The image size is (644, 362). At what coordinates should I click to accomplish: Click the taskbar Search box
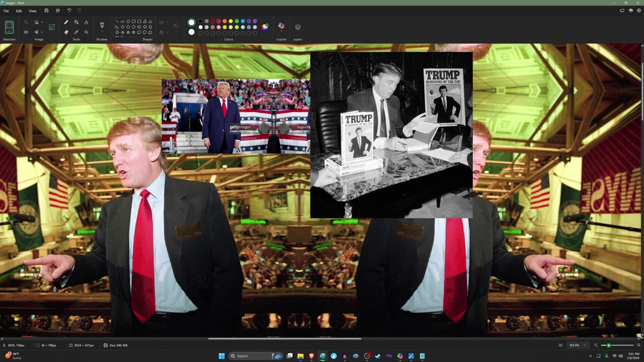pos(257,356)
